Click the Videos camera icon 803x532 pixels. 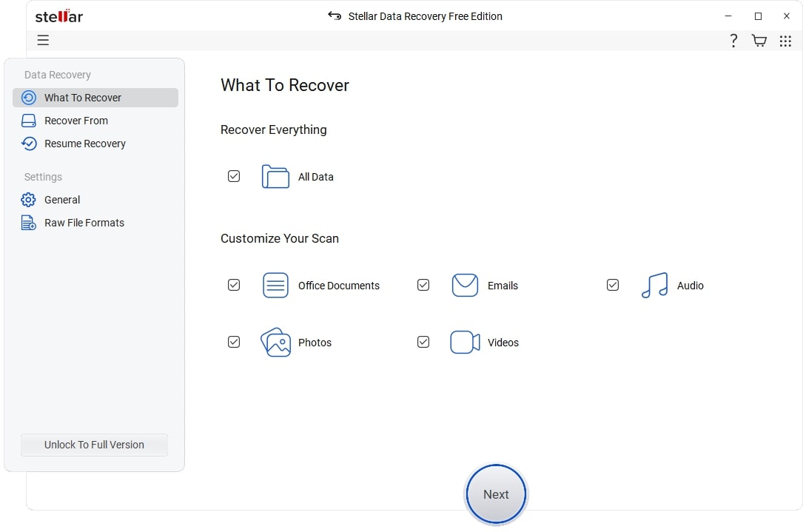pos(465,342)
